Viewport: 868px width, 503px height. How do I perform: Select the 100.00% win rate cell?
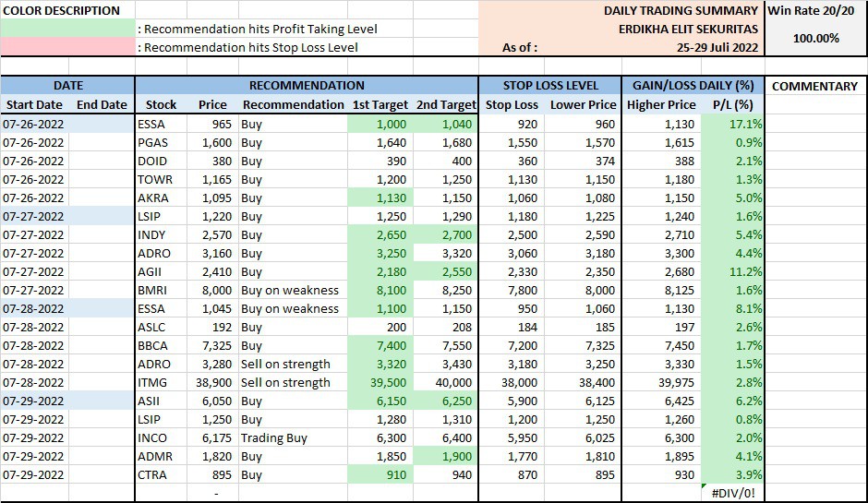pyautogui.click(x=815, y=38)
